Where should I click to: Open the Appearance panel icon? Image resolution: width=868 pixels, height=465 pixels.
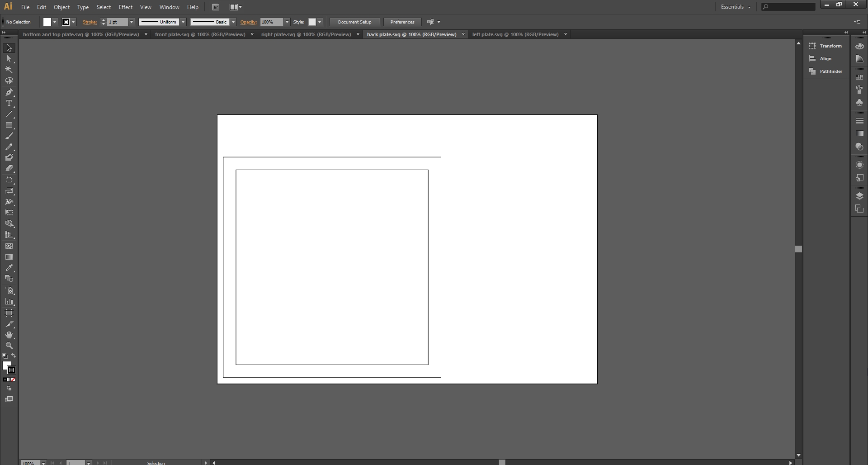point(859,165)
